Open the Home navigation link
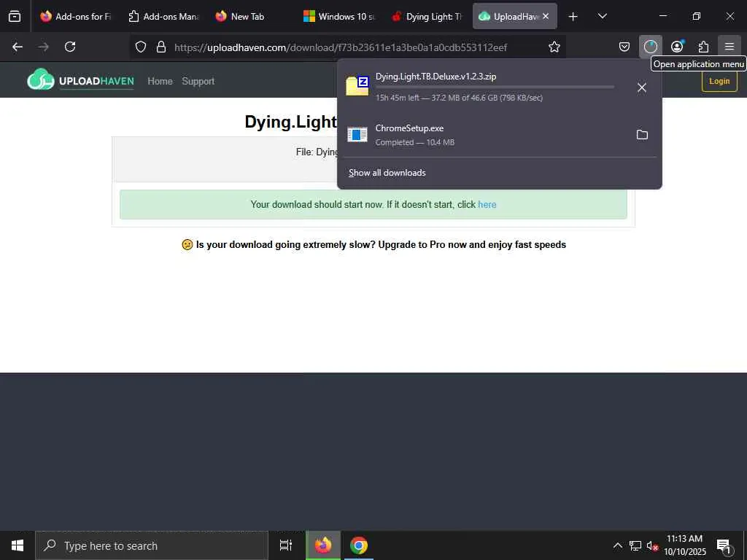 pyautogui.click(x=160, y=82)
